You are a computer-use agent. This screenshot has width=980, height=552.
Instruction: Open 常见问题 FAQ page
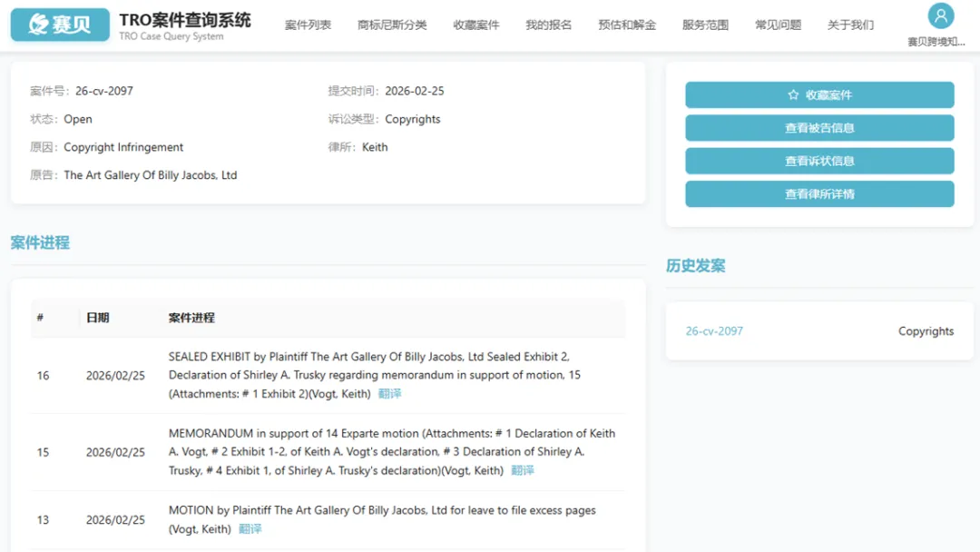click(778, 25)
